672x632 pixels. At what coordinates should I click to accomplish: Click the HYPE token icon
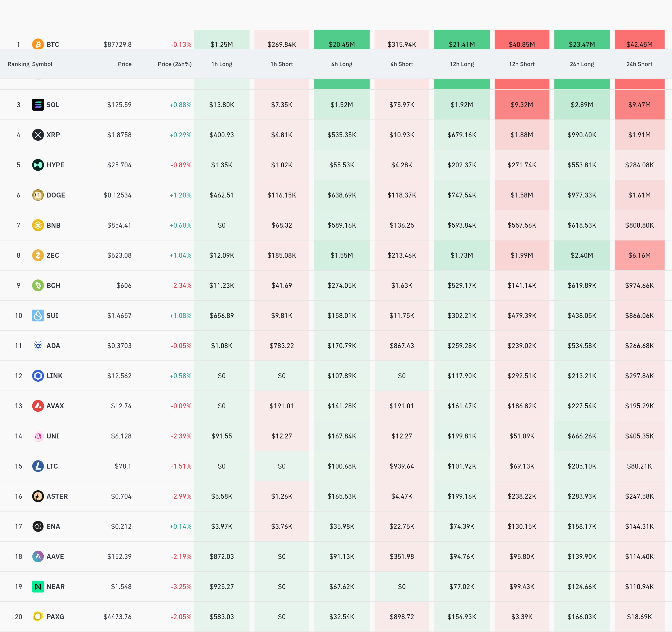pyautogui.click(x=38, y=165)
